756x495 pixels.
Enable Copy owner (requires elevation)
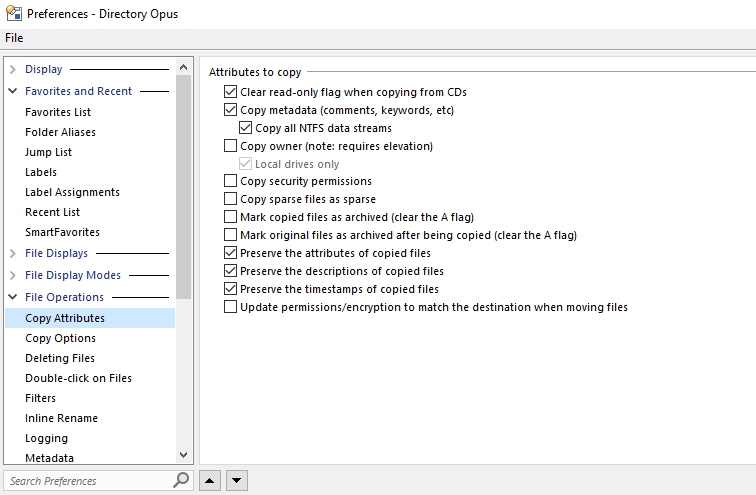[x=230, y=146]
